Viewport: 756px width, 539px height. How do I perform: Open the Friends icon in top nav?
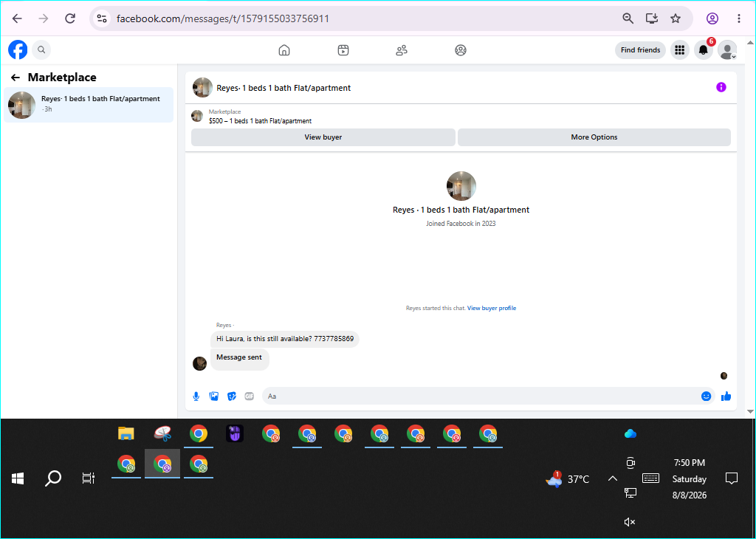[402, 50]
